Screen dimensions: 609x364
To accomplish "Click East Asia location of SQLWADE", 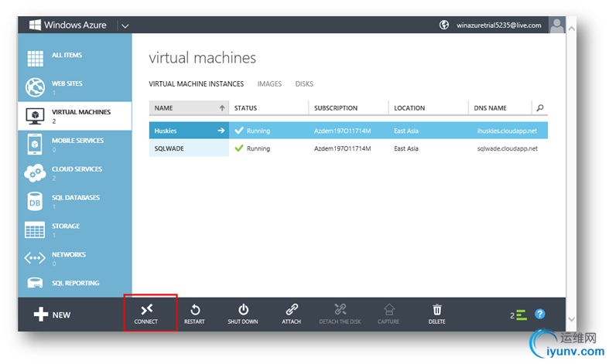I will point(406,148).
